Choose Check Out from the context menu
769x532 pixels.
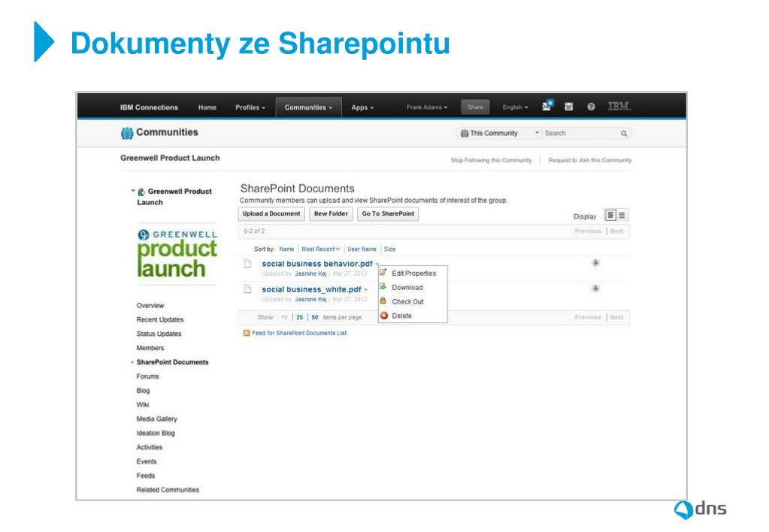(x=407, y=301)
